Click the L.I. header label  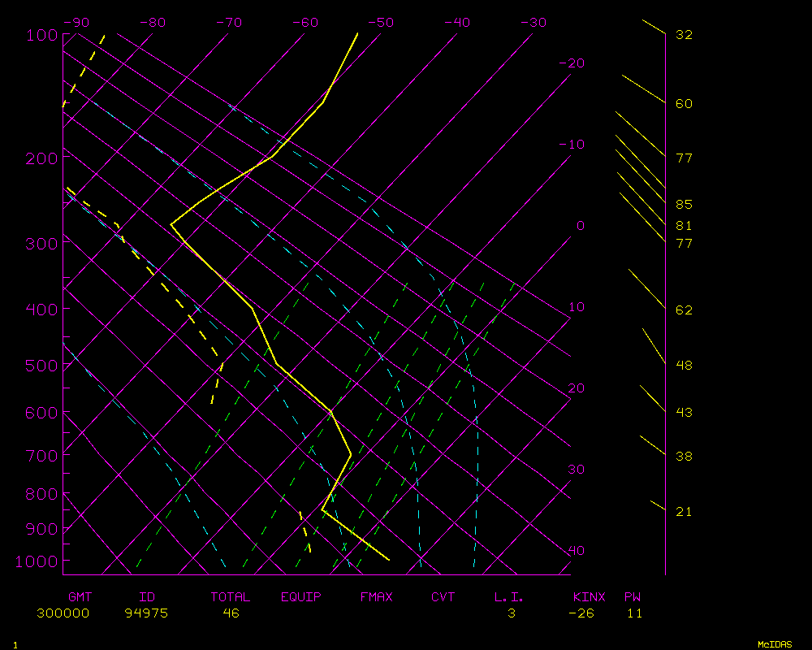[x=510, y=597]
